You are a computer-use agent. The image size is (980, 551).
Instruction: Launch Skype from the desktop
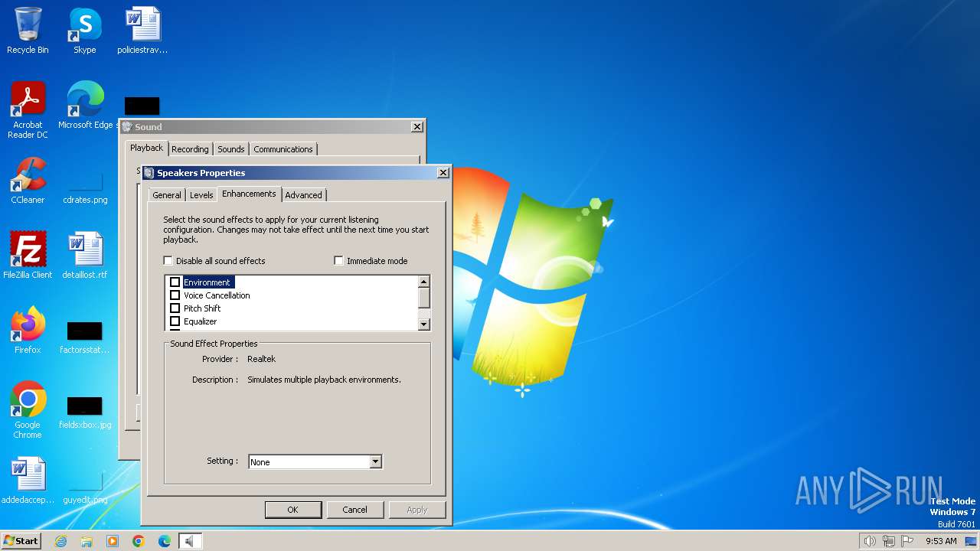click(84, 31)
